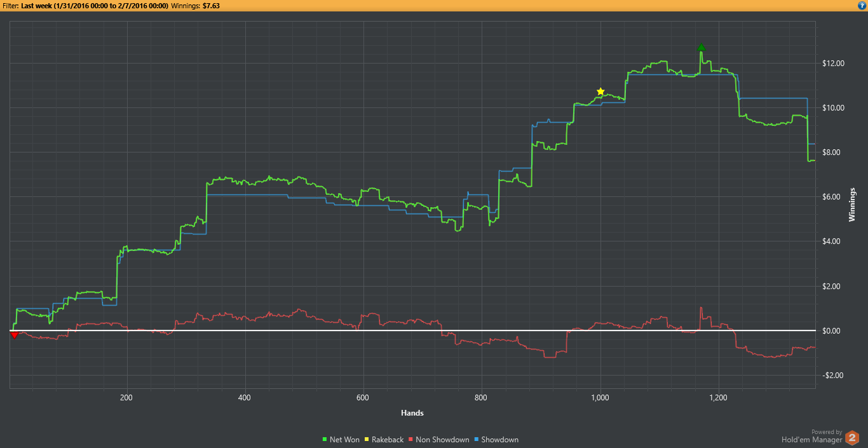The width and height of the screenshot is (868, 448).
Task: Click the green Net Won color swatch
Action: pyautogui.click(x=325, y=440)
